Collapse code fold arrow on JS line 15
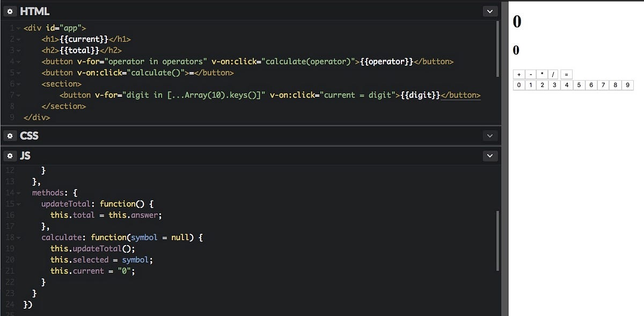Image resolution: width=644 pixels, height=316 pixels. 18,204
